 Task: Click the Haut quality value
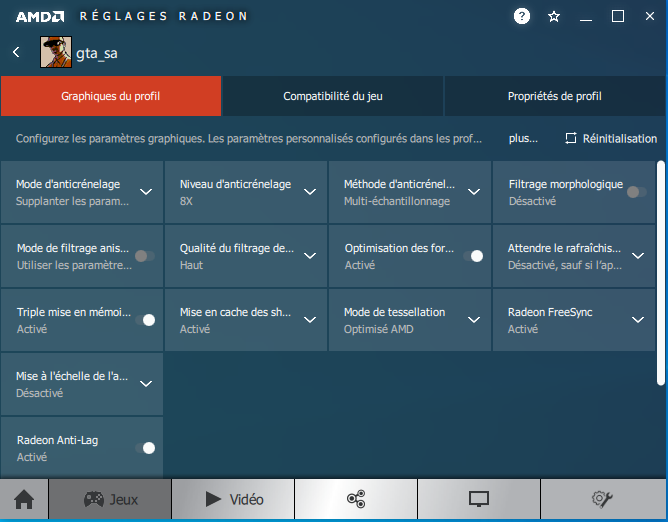(191, 265)
